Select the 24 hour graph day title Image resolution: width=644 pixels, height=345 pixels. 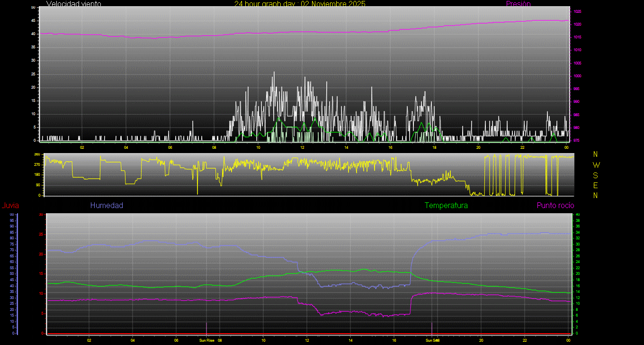pos(300,4)
